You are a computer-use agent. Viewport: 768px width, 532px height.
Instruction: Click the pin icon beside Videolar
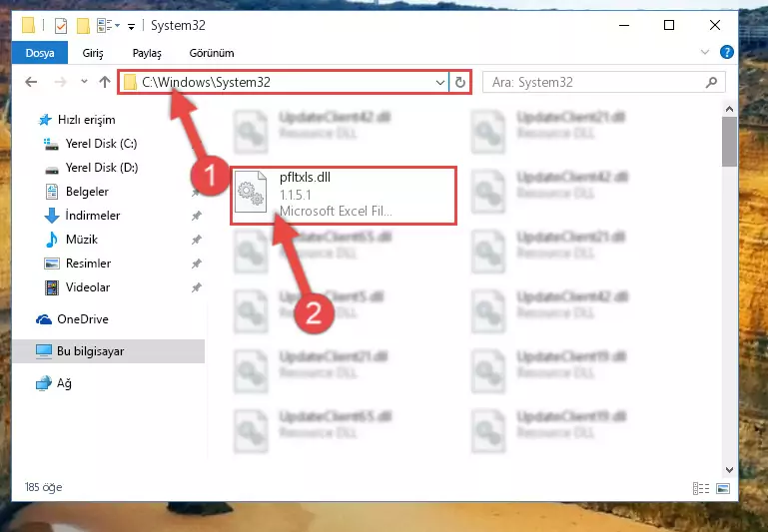click(197, 287)
